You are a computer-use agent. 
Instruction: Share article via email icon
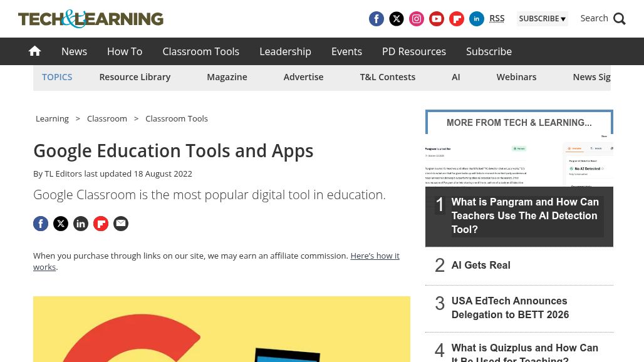121,224
